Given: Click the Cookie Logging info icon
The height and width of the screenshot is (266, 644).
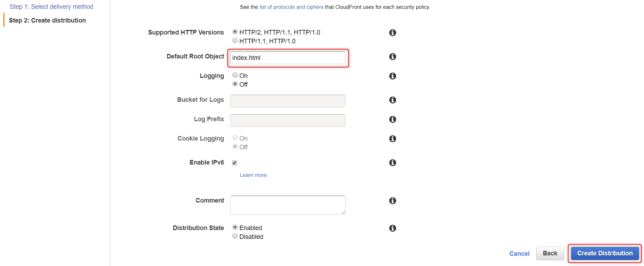Looking at the screenshot, I should pyautogui.click(x=393, y=139).
